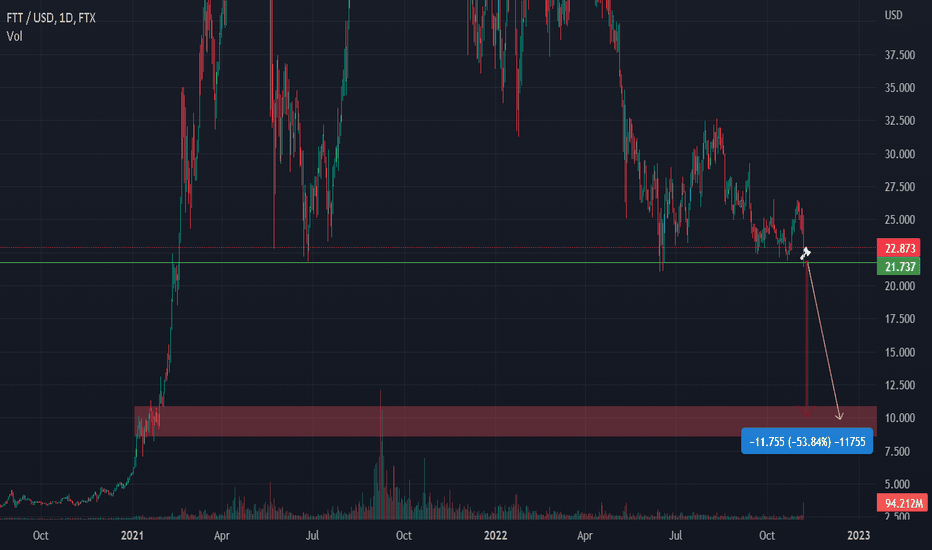This screenshot has width=932, height=550.
Task: Click the 20.000 price axis value
Action: coord(899,286)
